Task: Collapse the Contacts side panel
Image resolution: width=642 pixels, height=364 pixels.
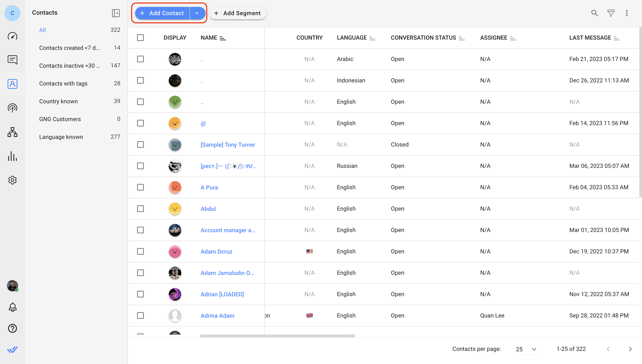Action: (x=116, y=13)
